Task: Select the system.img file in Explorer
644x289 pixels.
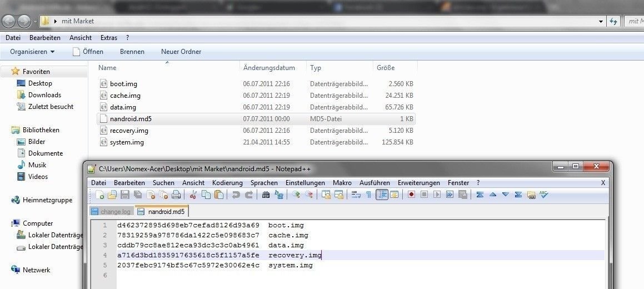Action: tap(127, 142)
